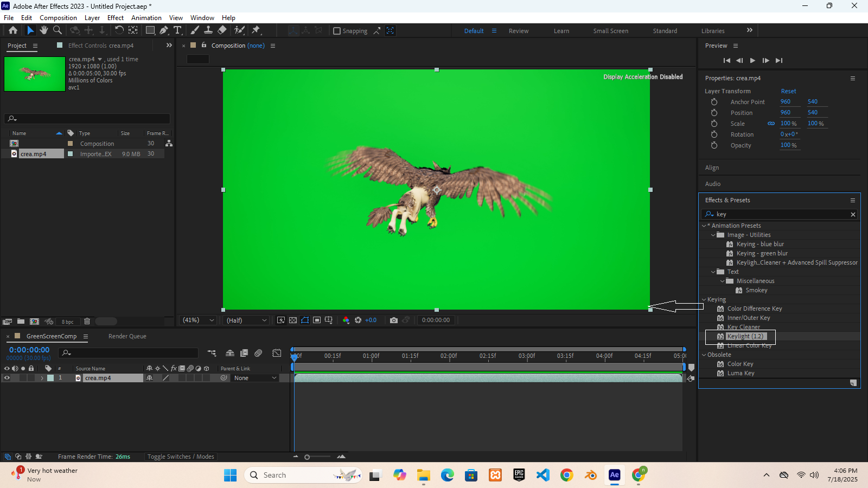
Task: Click the timeline zoom slider handle
Action: pyautogui.click(x=307, y=457)
